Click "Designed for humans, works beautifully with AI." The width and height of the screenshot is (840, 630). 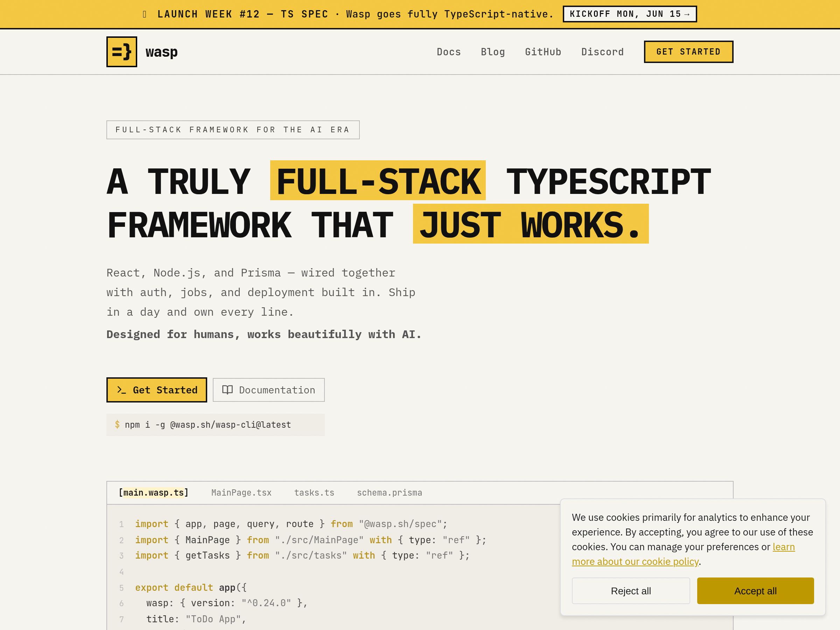pos(264,335)
